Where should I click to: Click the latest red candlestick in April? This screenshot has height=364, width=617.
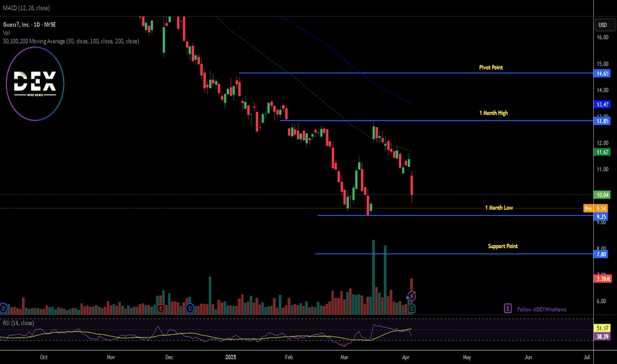point(412,186)
